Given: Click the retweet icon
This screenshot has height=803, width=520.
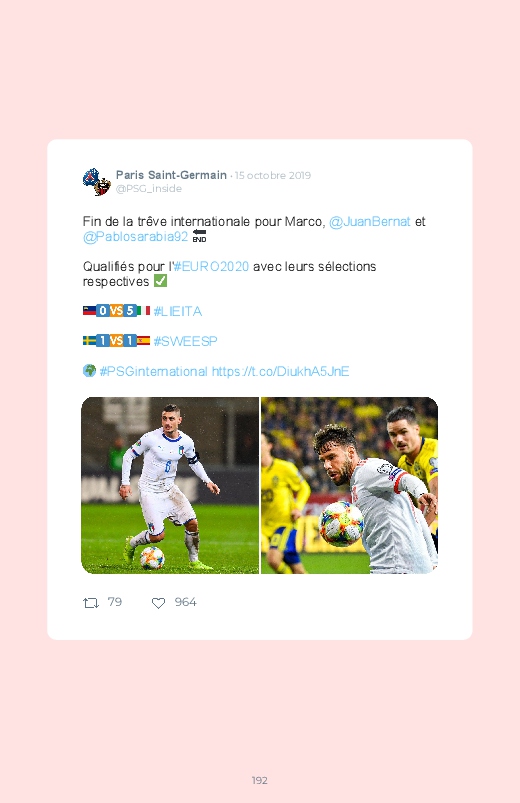Looking at the screenshot, I should 91,603.
